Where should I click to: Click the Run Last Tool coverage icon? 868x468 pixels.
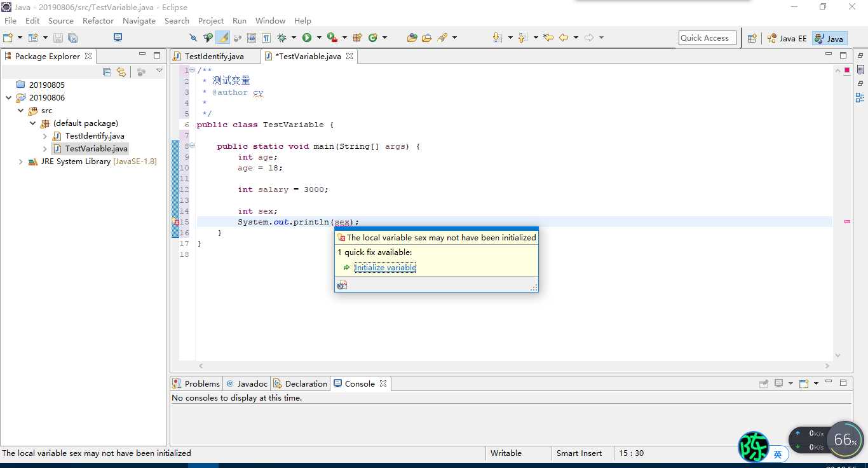pos(331,38)
